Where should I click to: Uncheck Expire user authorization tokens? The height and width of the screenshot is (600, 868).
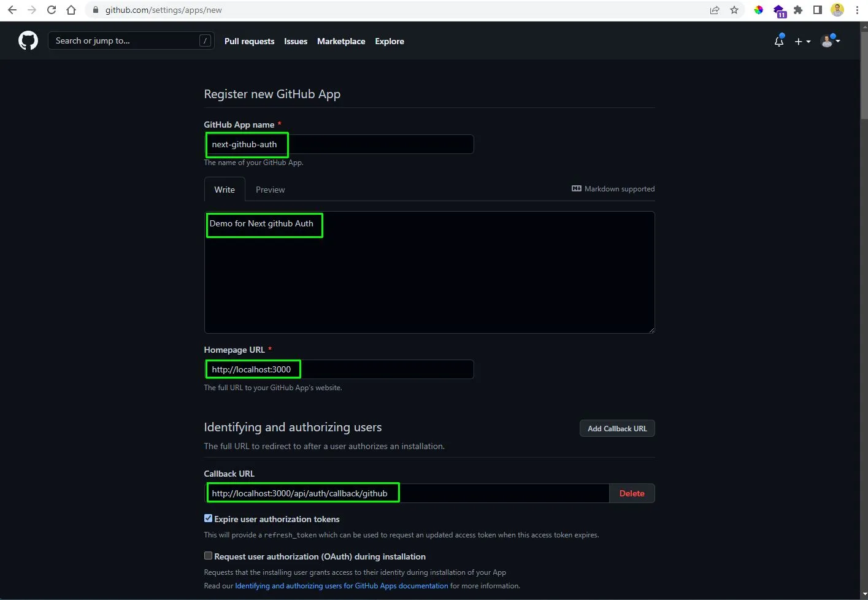tap(208, 518)
